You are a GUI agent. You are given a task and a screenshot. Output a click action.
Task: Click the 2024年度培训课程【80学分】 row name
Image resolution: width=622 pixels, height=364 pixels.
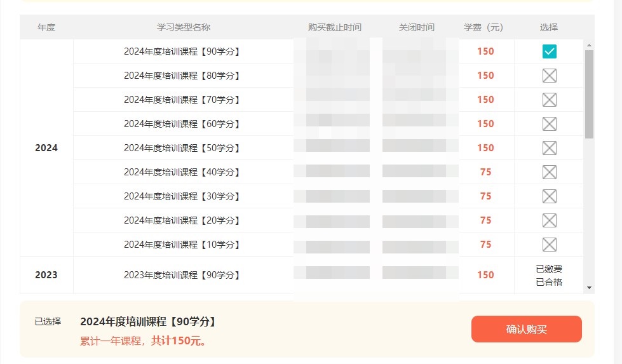(x=183, y=76)
